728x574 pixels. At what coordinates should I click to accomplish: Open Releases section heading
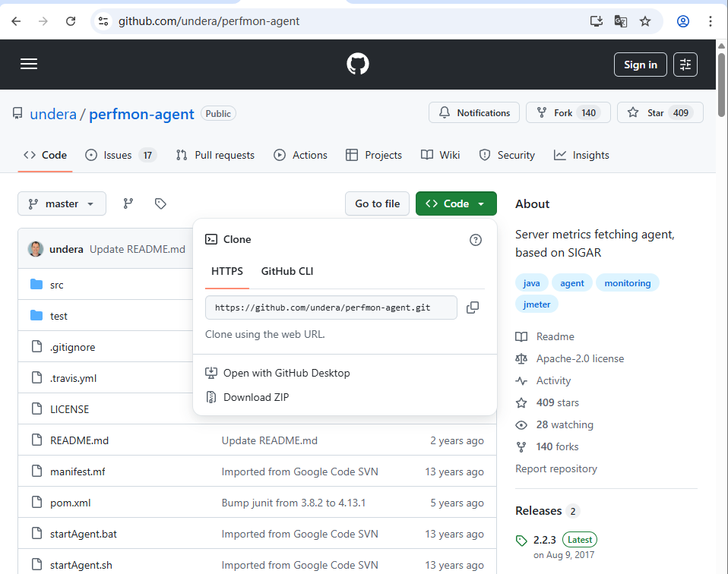[538, 511]
